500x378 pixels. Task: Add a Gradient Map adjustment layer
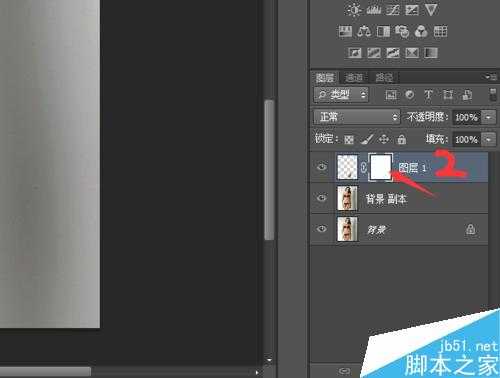coord(431,53)
